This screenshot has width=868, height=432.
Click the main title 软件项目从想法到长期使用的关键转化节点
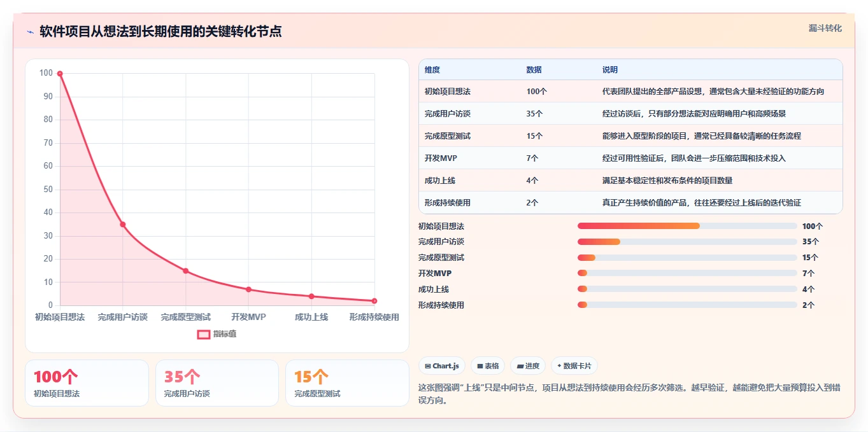tap(160, 31)
